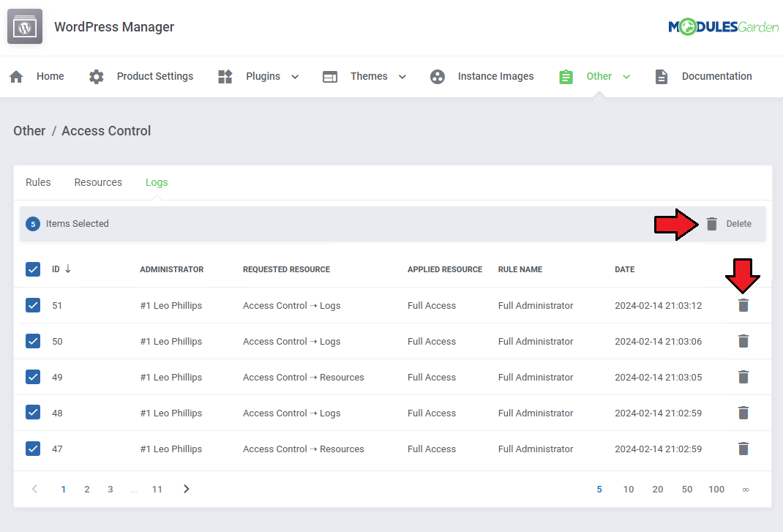Open Instance Images menu item
Image resolution: width=783 pixels, height=532 pixels.
pyautogui.click(x=495, y=76)
